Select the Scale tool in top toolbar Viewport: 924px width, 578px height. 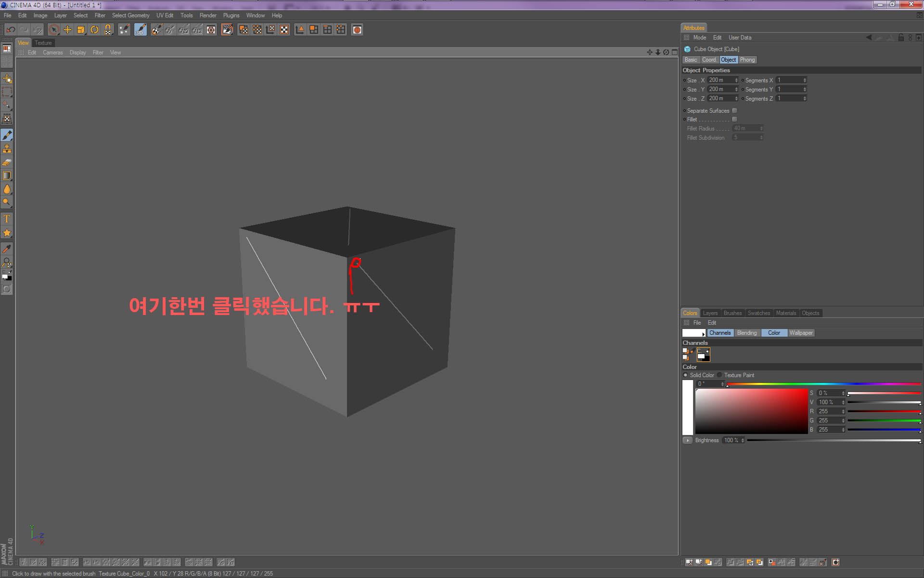(x=81, y=30)
